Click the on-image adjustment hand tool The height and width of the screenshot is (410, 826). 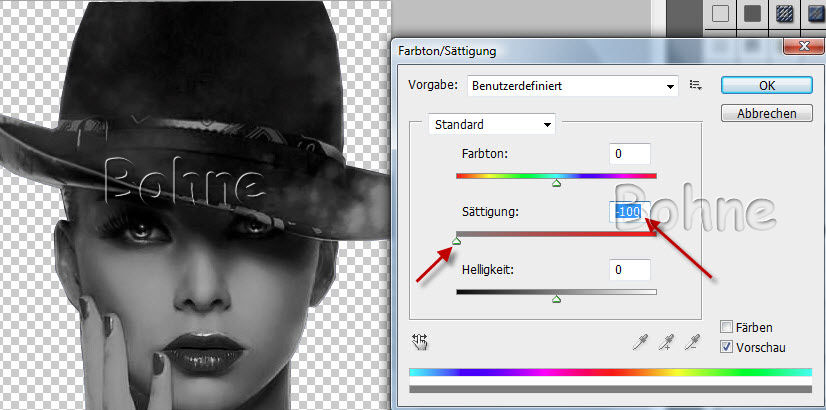421,342
